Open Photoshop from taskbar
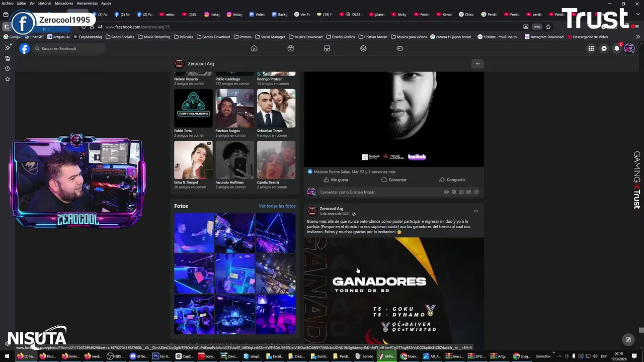Viewport: 644px width, 362px height. pos(162,356)
